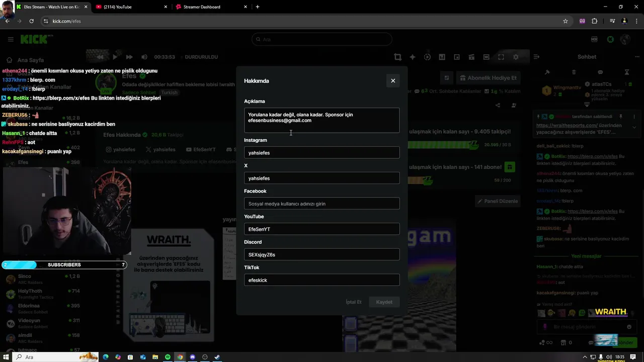Screen dimensions: 644x362
Task: Click the pin icon in chat toolbar
Action: point(547,72)
